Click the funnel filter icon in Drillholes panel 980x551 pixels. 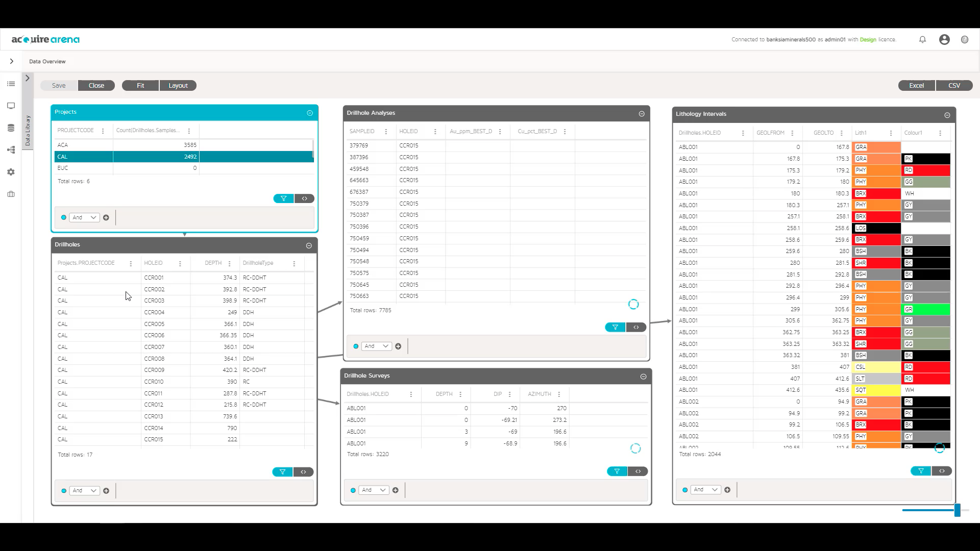point(282,472)
